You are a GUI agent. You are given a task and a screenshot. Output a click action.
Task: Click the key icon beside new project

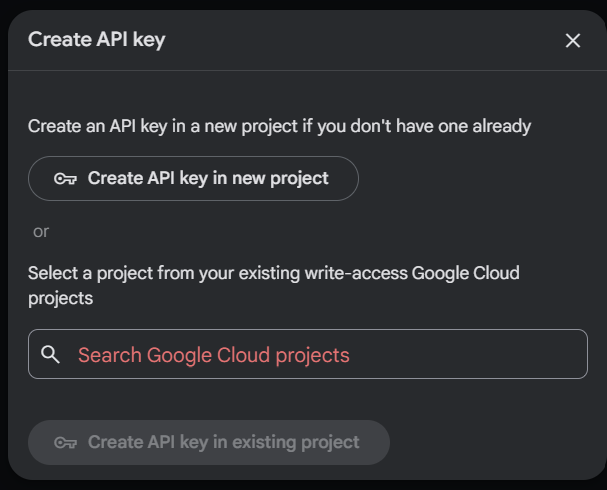(66, 179)
